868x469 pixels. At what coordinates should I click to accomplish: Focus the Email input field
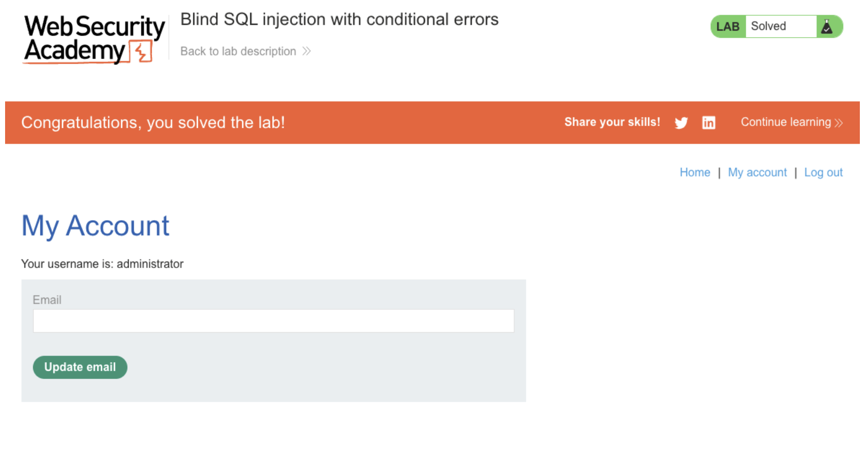273,321
